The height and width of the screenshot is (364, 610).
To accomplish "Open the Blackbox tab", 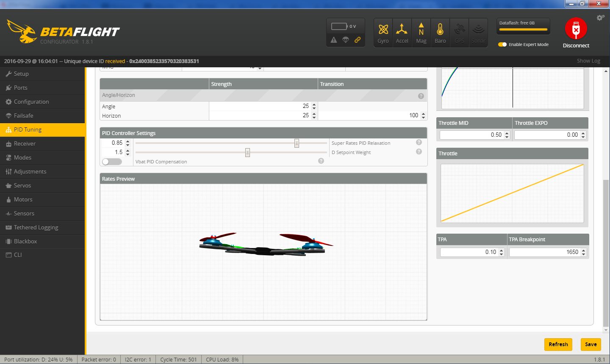I will [42, 241].
